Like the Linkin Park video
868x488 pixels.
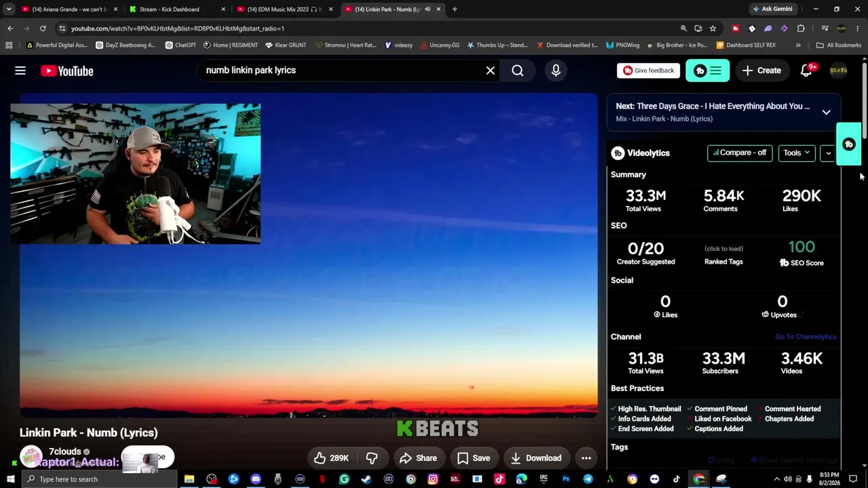coord(331,458)
